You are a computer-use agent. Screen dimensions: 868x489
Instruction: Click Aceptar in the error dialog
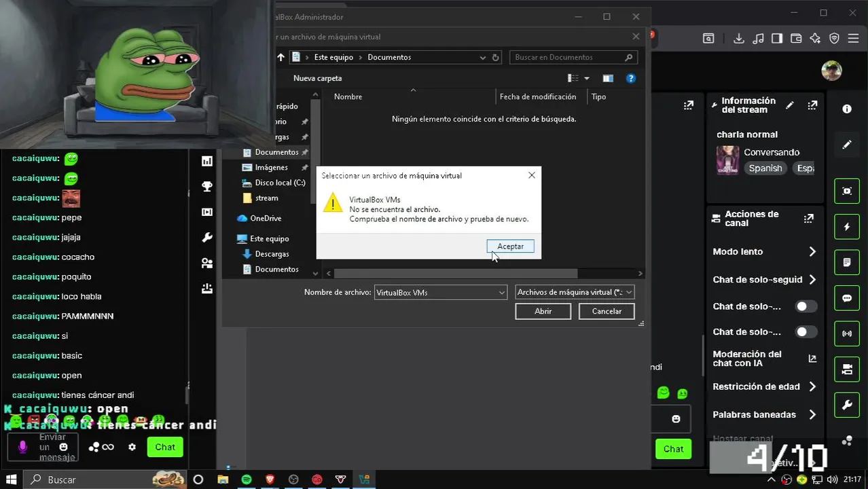click(510, 247)
